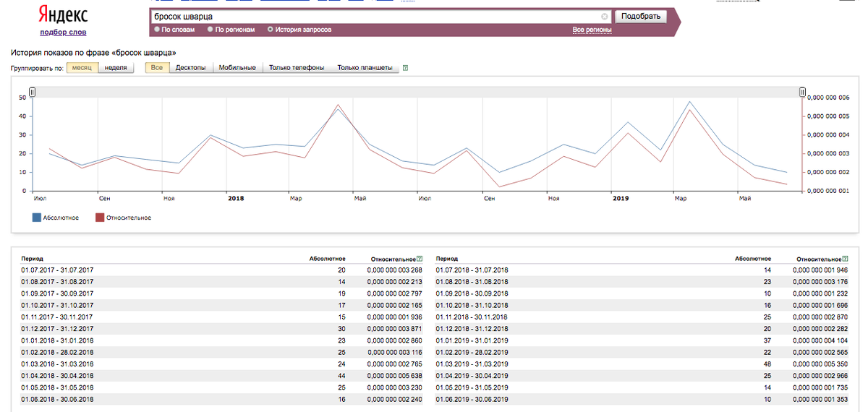Clear the search query with the X icon
Viewport: 868px width, 412px height.
[605, 16]
